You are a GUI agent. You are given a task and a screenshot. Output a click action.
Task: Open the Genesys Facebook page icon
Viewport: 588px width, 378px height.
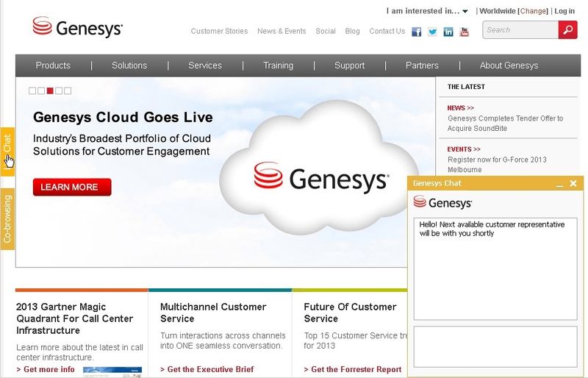416,32
